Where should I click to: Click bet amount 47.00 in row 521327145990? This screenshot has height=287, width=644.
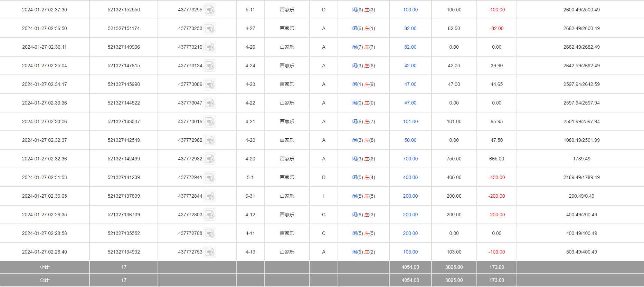coord(410,84)
